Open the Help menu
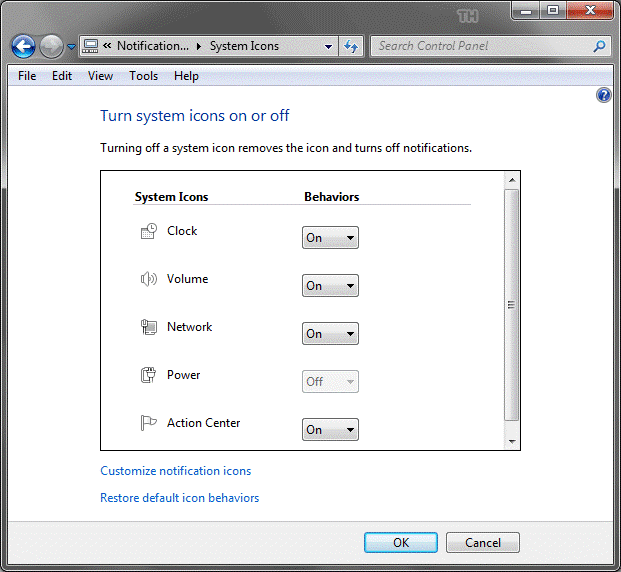 point(186,76)
